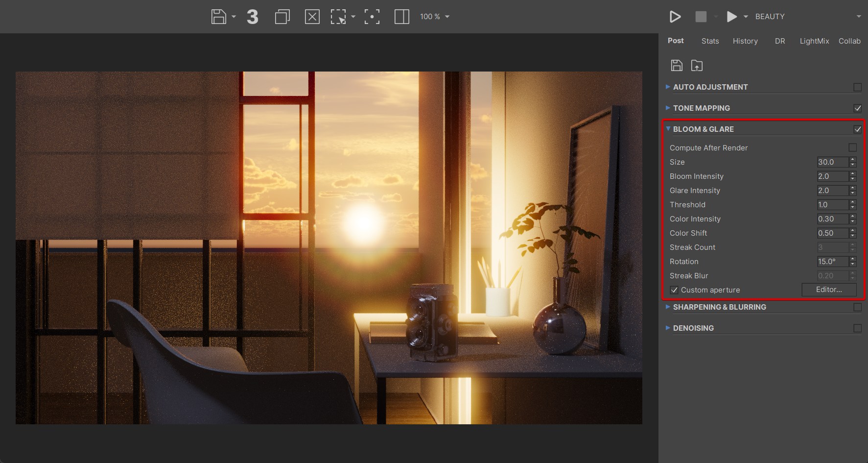Open the 100 % zoom dropdown
The height and width of the screenshot is (463, 868).
tap(435, 17)
